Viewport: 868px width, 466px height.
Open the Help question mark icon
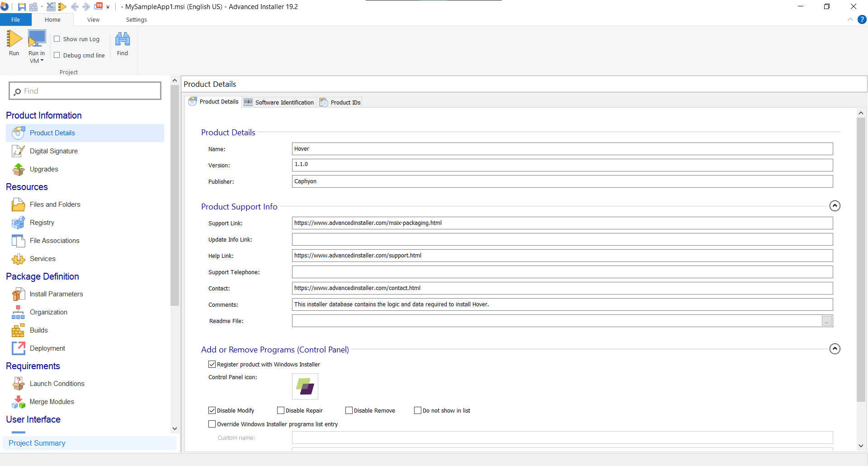862,19
